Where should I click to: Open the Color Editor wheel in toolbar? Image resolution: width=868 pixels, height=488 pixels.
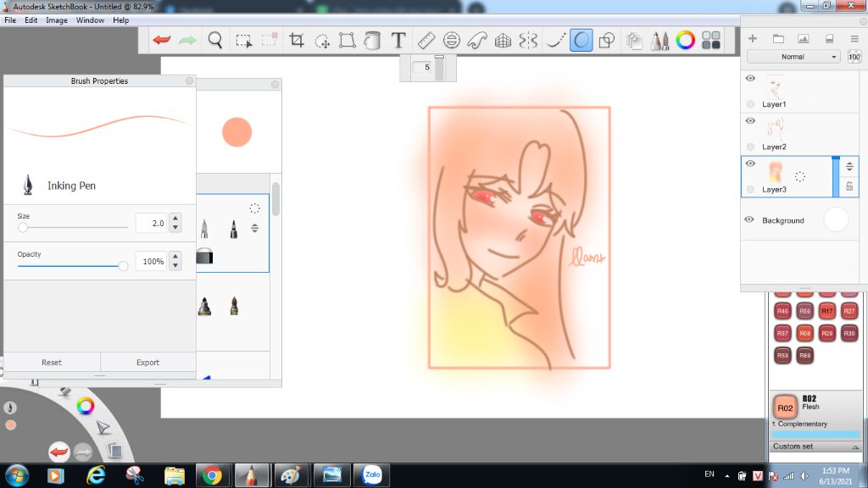coord(685,40)
